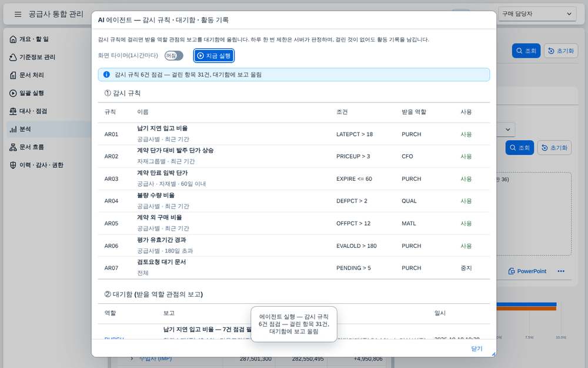Toggle the 화면 타이머 switch
This screenshot has height=368, width=588.
(173, 55)
